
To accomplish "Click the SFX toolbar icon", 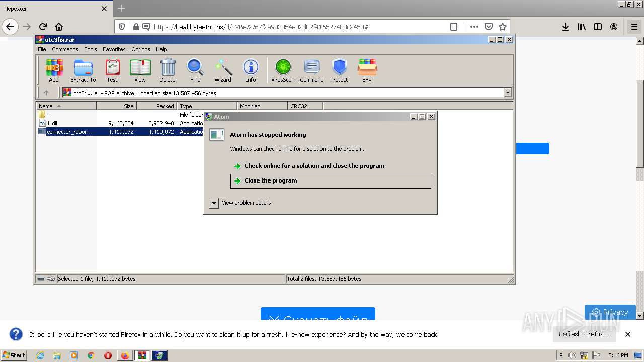I will [367, 70].
